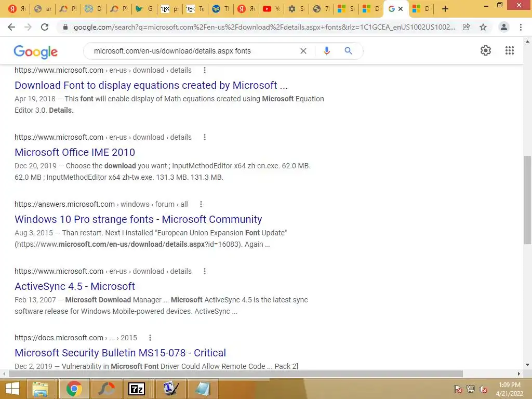Open options for Download Font result
Viewport: 532px width, 399px height.
[204, 70]
